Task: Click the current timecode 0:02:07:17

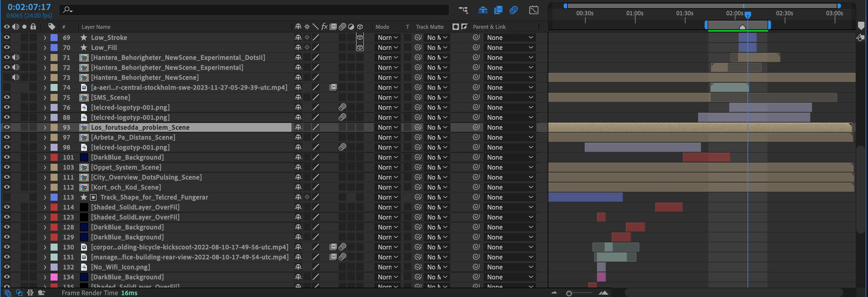Action: tap(29, 7)
